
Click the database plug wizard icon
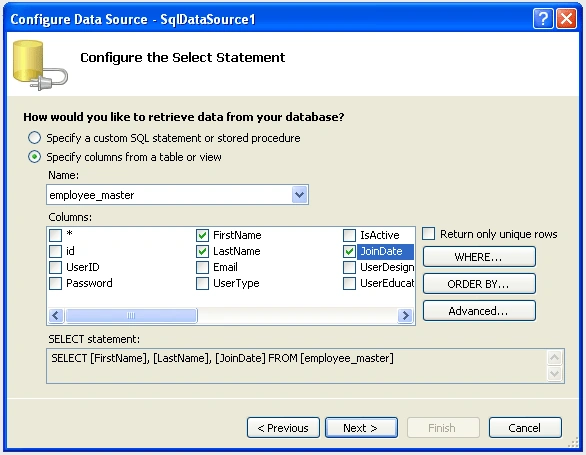(40, 65)
